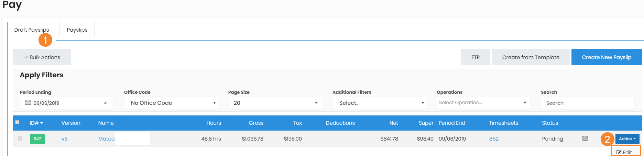Screen dimensions: 644x156
Task: Tick the checkbox for payslip 847
Action: click(x=20, y=138)
